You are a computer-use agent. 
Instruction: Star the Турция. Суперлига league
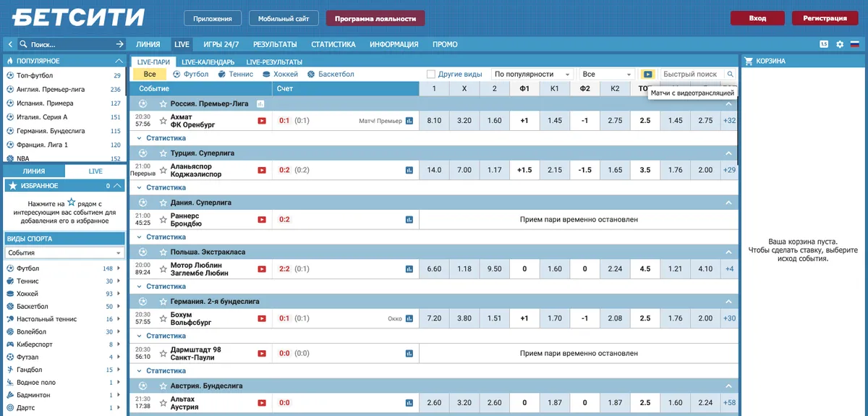point(163,153)
